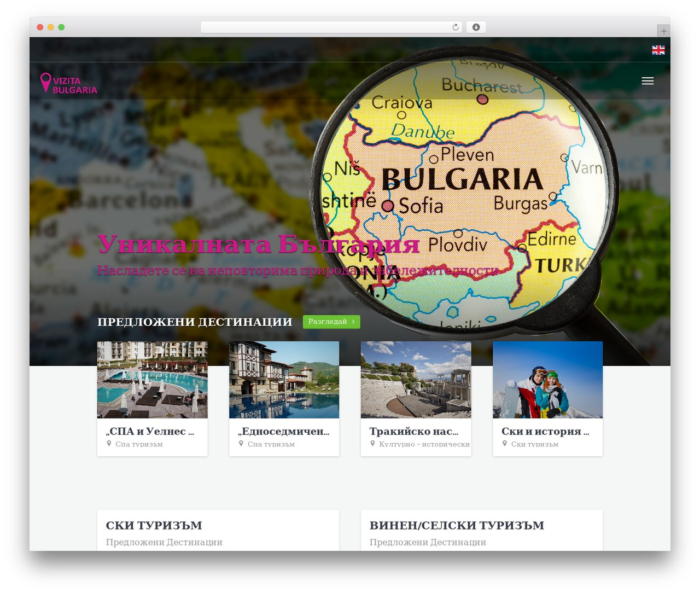Viewport: 700px width, 593px height.
Task: Click the Културно - исторически category label
Action: point(424,444)
